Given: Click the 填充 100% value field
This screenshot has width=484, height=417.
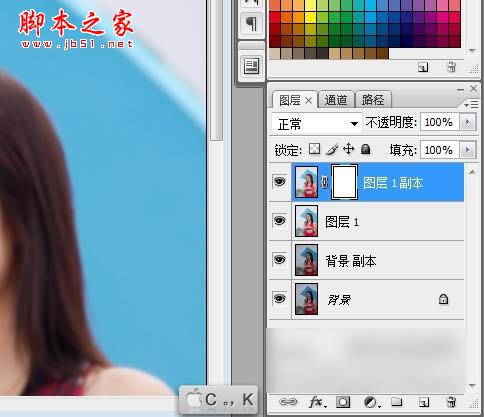Looking at the screenshot, I should click(x=440, y=149).
